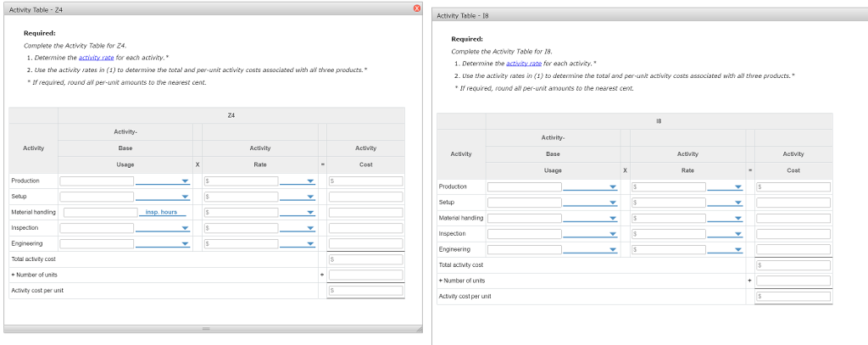Click Z4 Setup usage input field
Screen dimensions: 868x345
97,197
